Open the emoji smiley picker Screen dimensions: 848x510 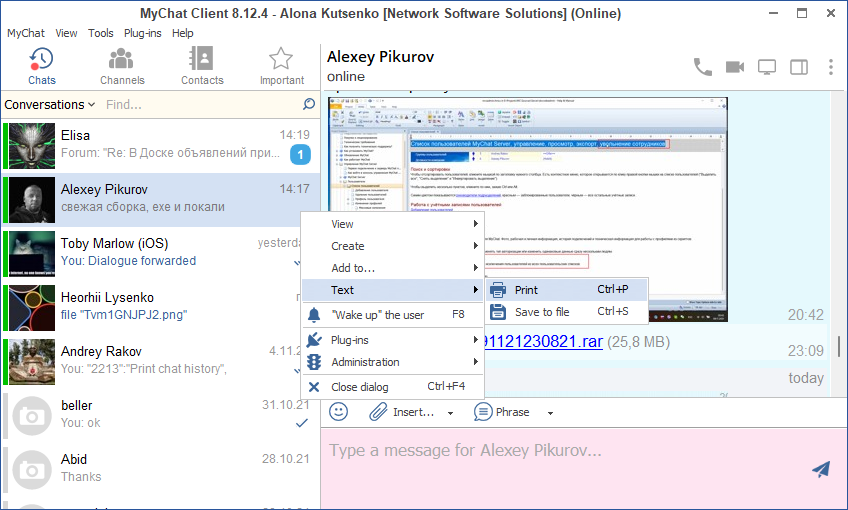tap(339, 411)
